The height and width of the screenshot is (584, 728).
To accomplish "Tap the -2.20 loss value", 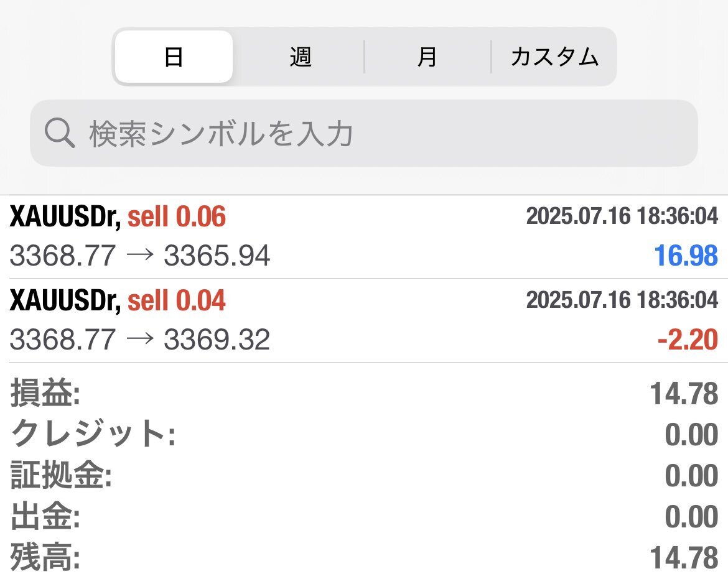I will 688,340.
